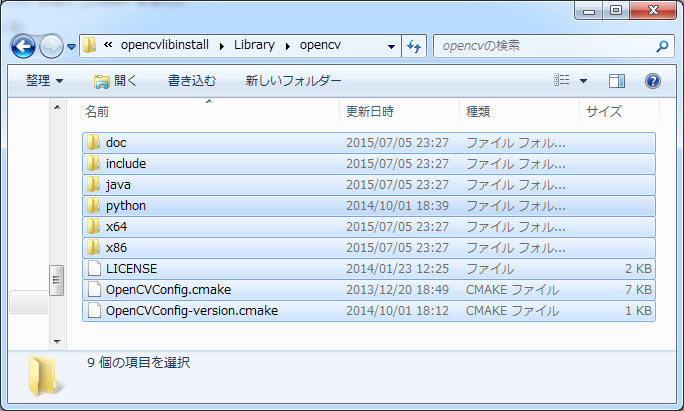Open the address bar history dropdown
The width and height of the screenshot is (684, 411).
click(391, 46)
